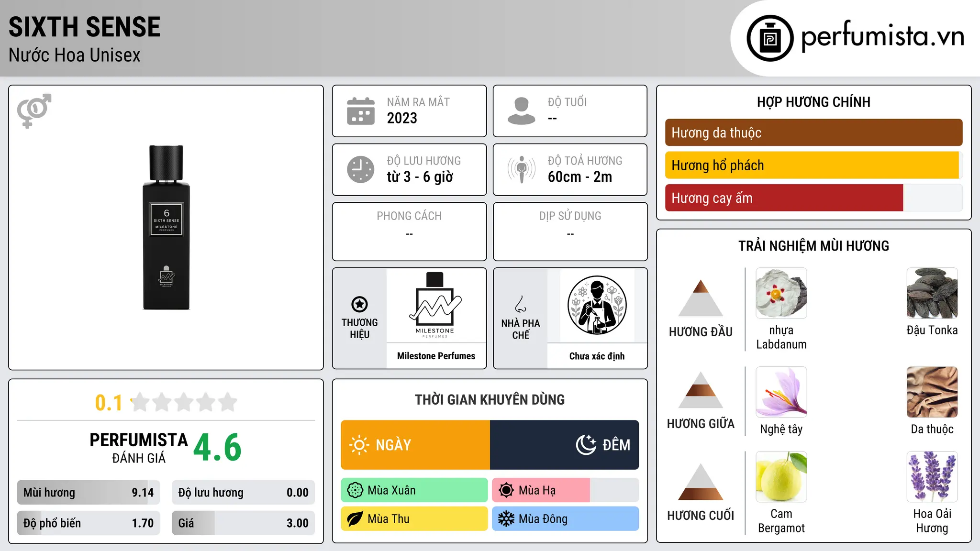
Task: Select the Mùa Xuân season bar
Action: click(414, 490)
